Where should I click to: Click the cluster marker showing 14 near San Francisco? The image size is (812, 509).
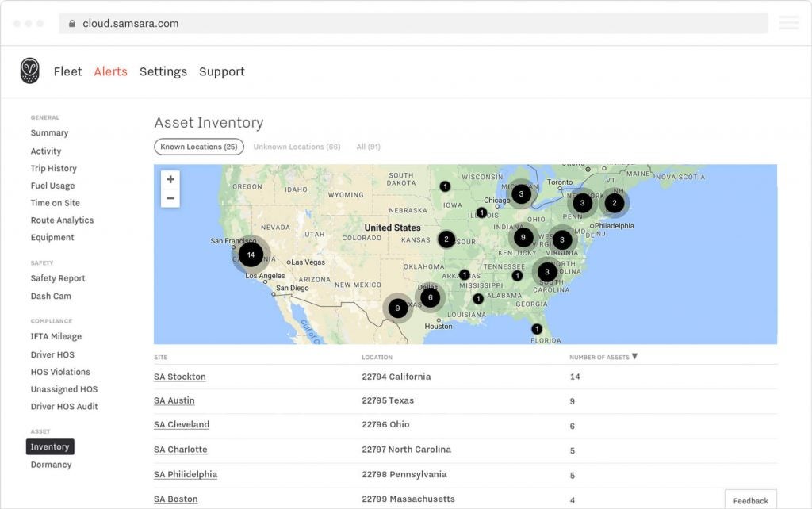(251, 254)
